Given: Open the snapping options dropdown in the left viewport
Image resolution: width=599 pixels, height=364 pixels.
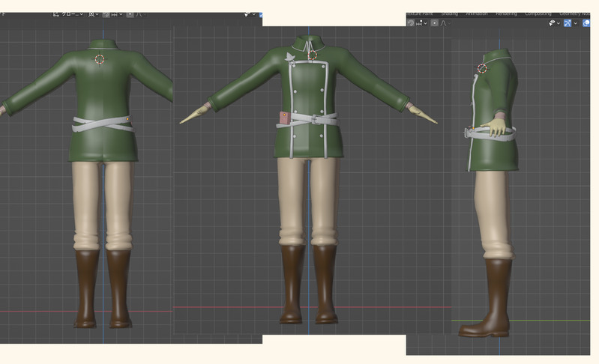Looking at the screenshot, I should (x=116, y=14).
